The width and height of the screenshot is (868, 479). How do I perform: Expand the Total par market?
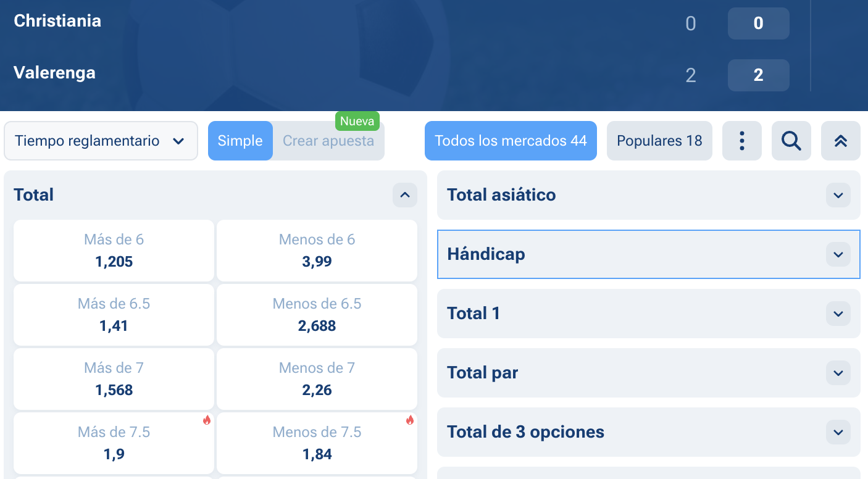pyautogui.click(x=838, y=373)
